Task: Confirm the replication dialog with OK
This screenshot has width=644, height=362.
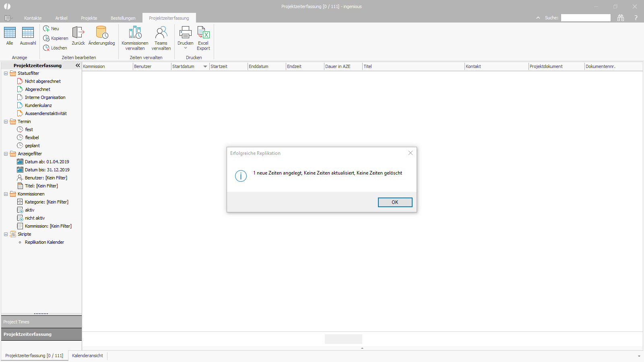Action: pos(395,202)
